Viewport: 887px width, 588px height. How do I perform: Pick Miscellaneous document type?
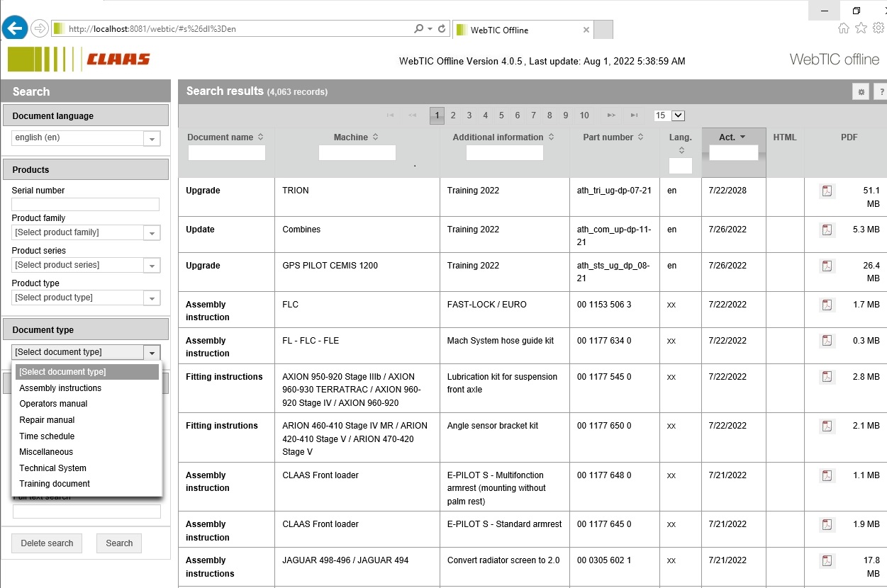pos(87,452)
